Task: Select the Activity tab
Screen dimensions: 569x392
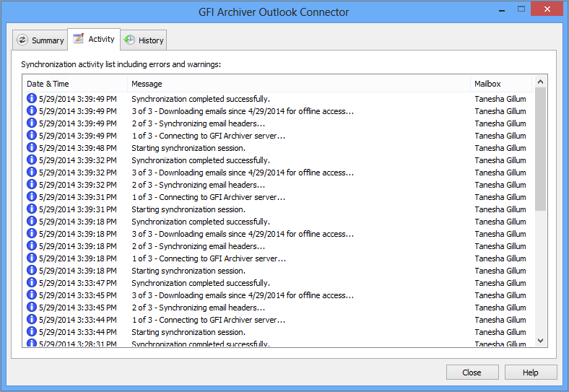Action: point(94,39)
